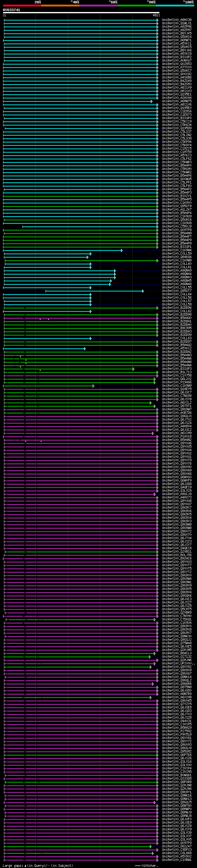Select label UniRef100_B2DD96
Viewport: 197px width, 868px height.
pos(177,308)
